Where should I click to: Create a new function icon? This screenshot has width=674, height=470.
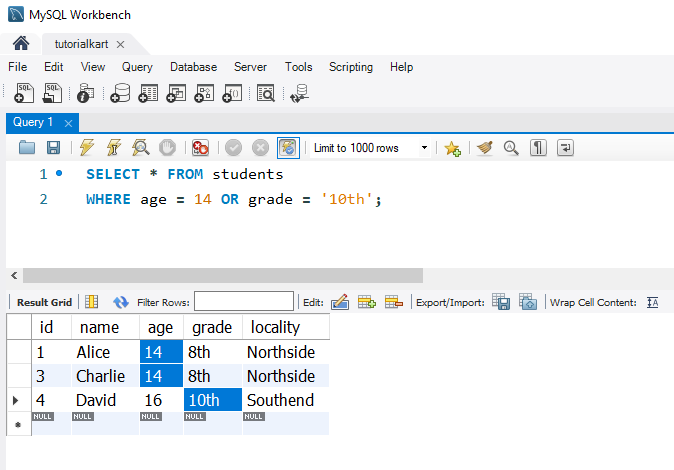tap(232, 93)
